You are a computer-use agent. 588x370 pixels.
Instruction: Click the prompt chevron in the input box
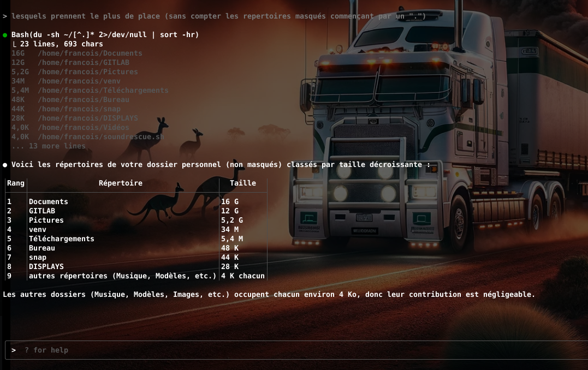(x=13, y=350)
